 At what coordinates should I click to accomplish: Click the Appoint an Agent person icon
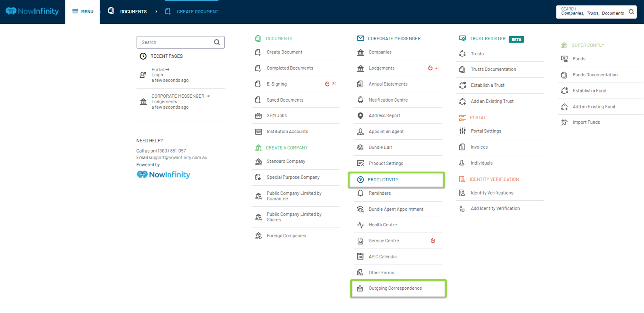coord(360,132)
